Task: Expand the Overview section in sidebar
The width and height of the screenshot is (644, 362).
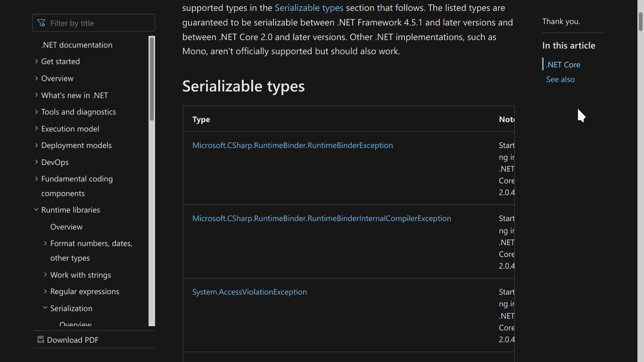Action: click(36, 78)
